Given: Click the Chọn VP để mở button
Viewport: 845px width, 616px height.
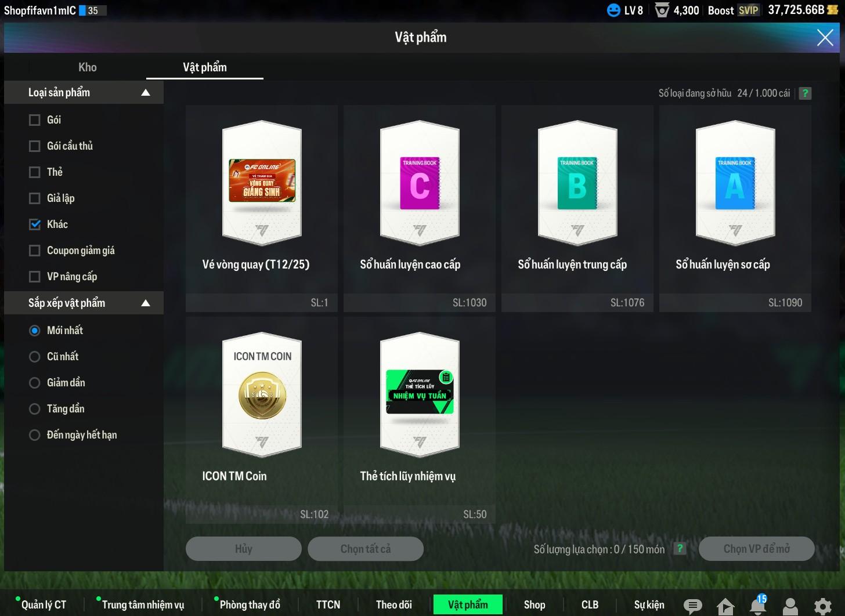Looking at the screenshot, I should click(756, 549).
